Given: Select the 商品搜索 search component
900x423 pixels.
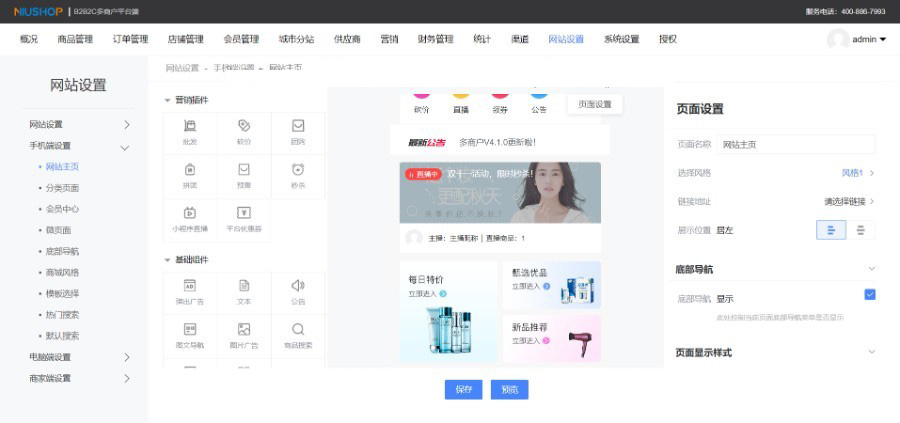Looking at the screenshot, I should 298,334.
